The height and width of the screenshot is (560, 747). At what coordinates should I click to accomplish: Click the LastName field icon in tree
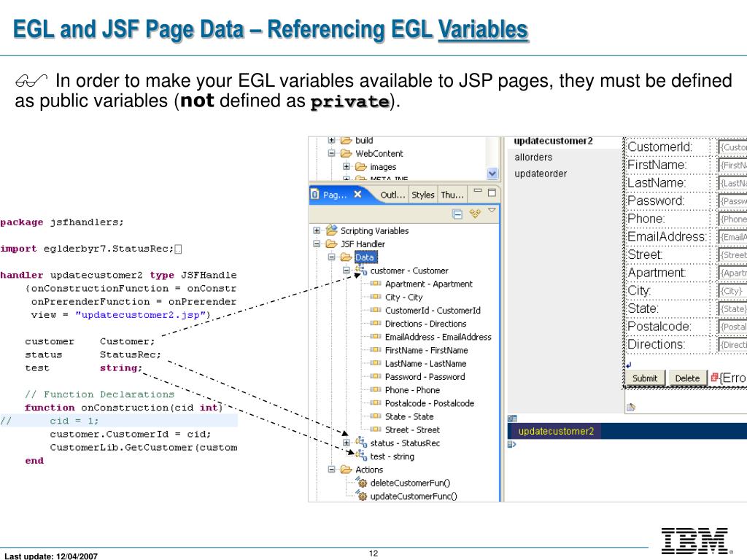[x=376, y=363]
